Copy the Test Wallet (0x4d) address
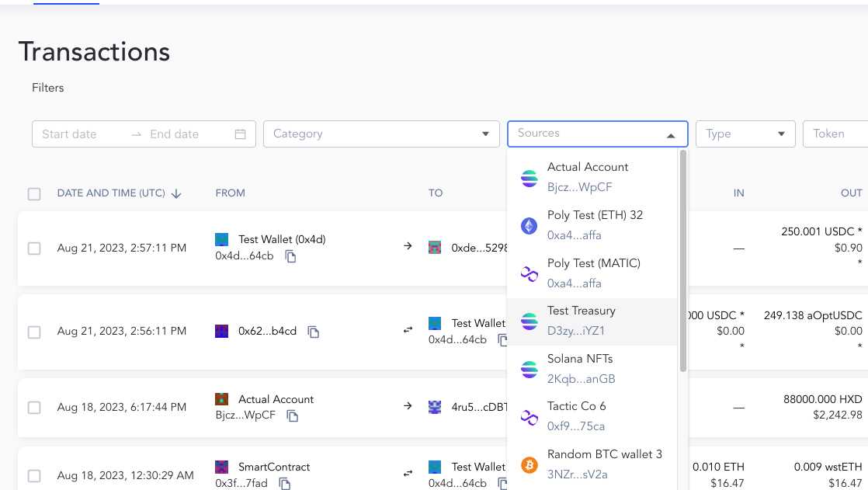Image resolution: width=868 pixels, height=490 pixels. coord(290,256)
